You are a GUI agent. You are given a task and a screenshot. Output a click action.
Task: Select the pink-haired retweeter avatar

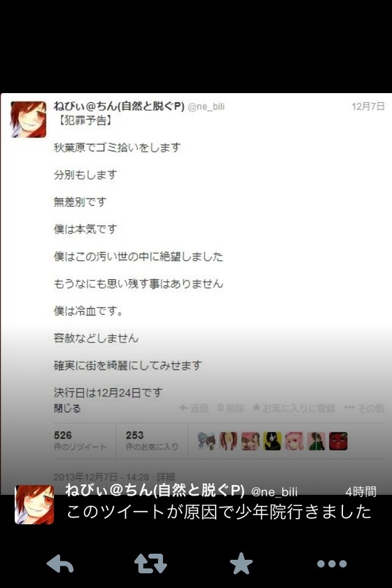pos(294,441)
